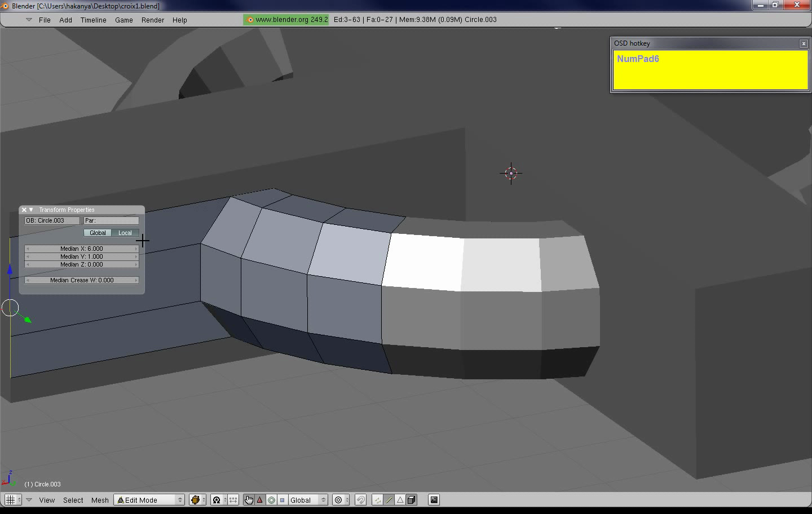The height and width of the screenshot is (514, 812).
Task: Enable the scale manipulator square icon
Action: click(282, 500)
